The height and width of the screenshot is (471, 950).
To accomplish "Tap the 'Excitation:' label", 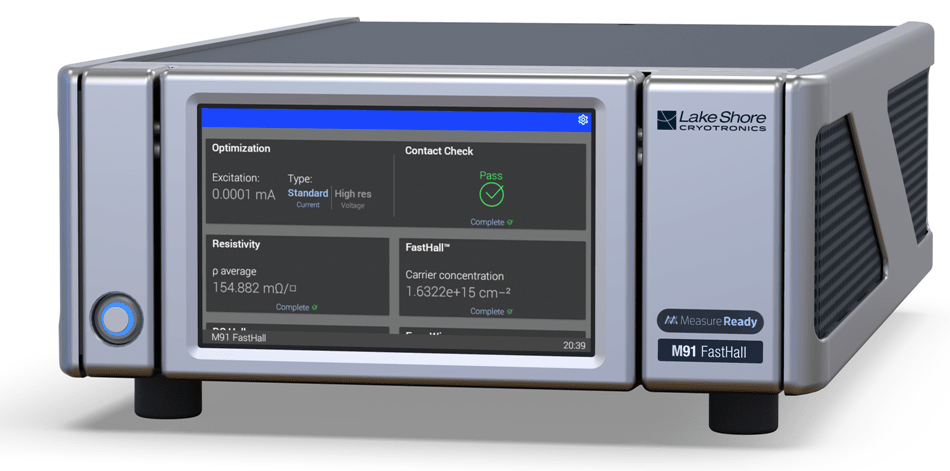I will pos(236,178).
